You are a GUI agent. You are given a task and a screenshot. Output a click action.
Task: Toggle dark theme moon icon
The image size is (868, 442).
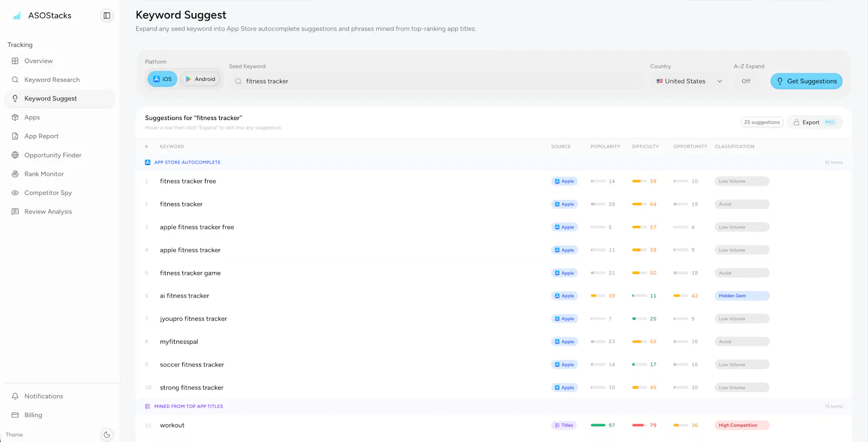click(107, 434)
